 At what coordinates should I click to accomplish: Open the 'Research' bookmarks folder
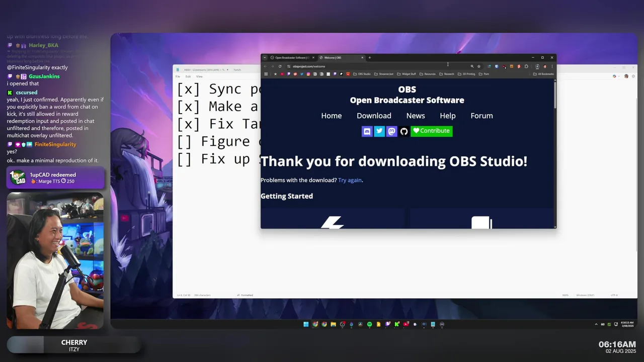point(447,74)
